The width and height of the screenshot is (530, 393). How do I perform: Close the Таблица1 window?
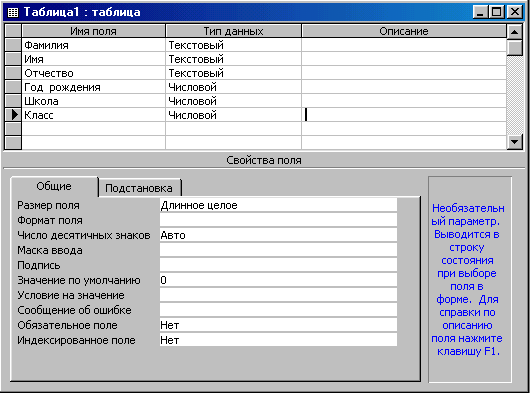click(515, 12)
